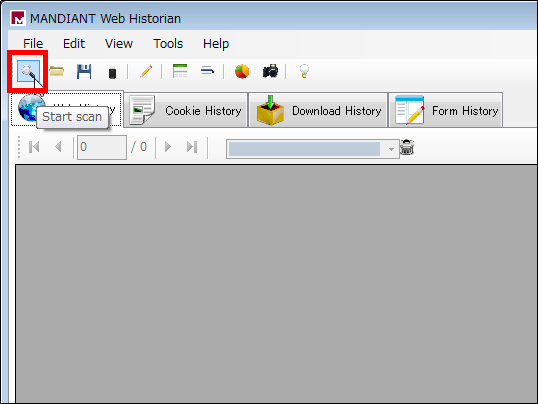538x404 pixels.
Task: Click the blue lines filter toolbar icon
Action: tap(208, 71)
